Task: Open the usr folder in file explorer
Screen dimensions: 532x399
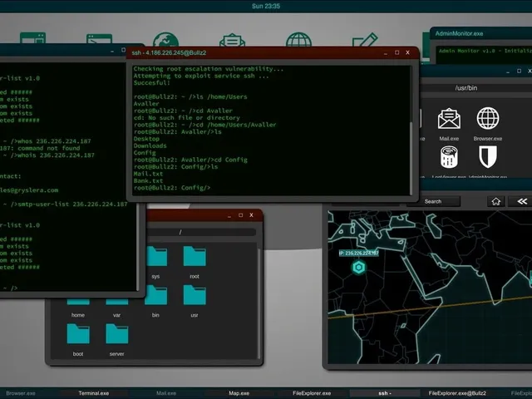Action: tap(195, 295)
